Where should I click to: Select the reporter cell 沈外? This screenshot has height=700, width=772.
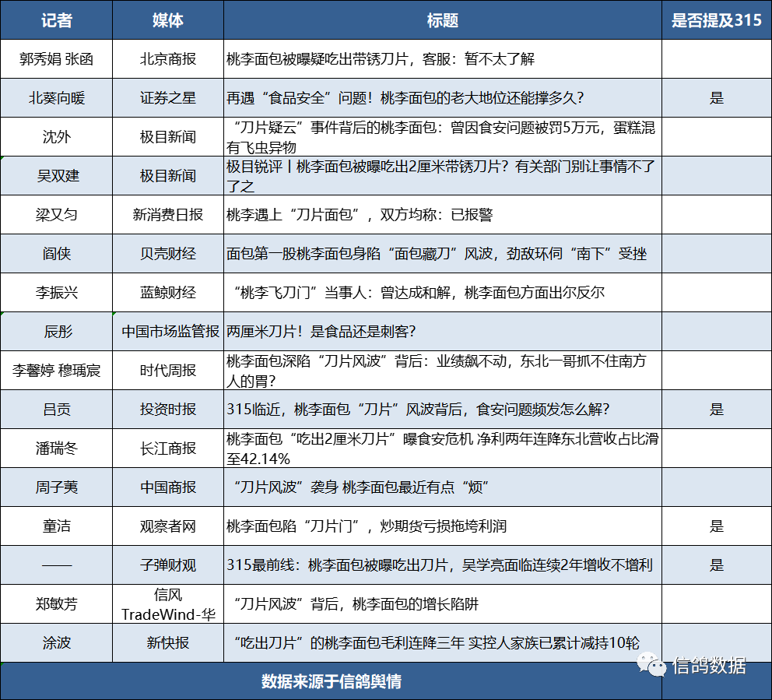56,137
